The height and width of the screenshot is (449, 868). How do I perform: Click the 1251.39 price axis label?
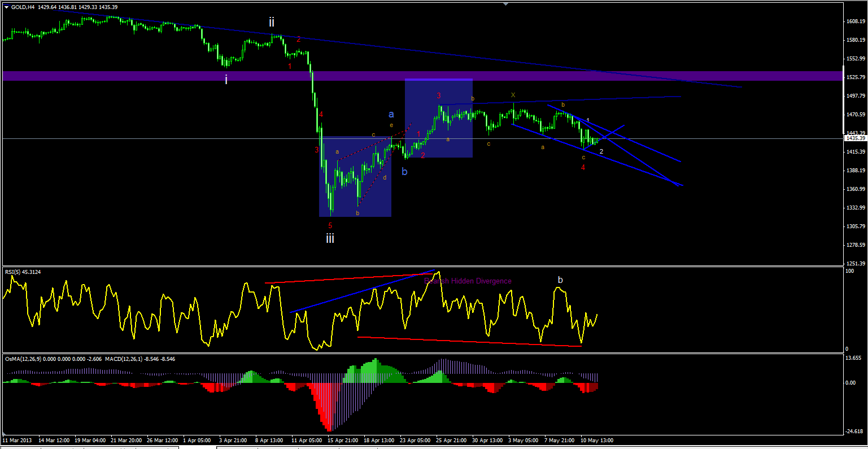coord(857,264)
